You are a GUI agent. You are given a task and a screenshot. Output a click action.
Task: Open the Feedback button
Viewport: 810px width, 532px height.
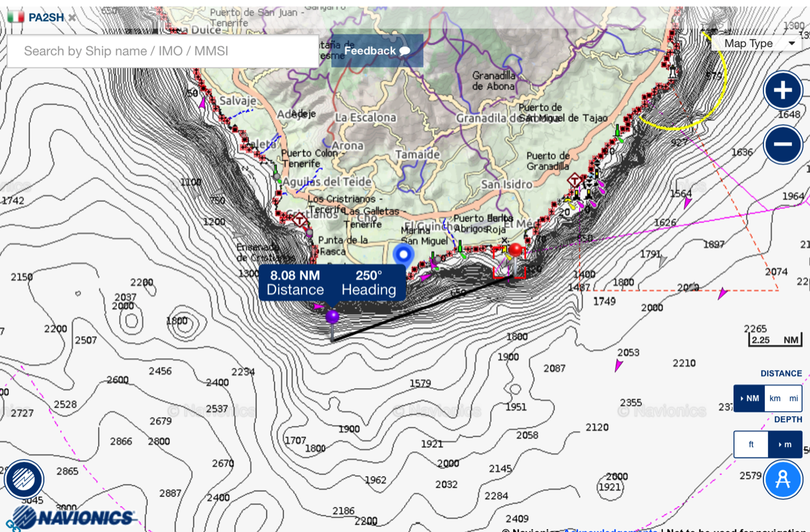tap(377, 51)
